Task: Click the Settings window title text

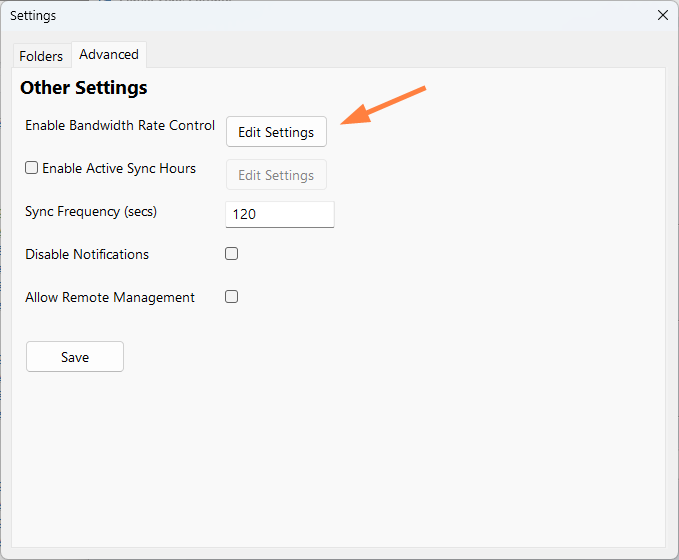Action: tap(33, 16)
